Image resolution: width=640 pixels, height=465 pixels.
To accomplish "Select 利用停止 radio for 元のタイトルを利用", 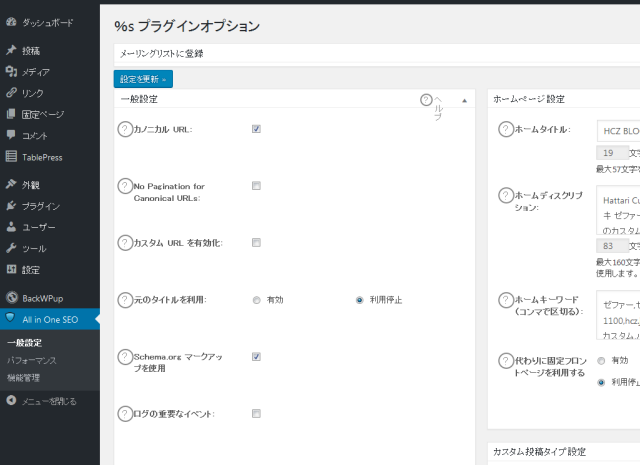I will [359, 300].
